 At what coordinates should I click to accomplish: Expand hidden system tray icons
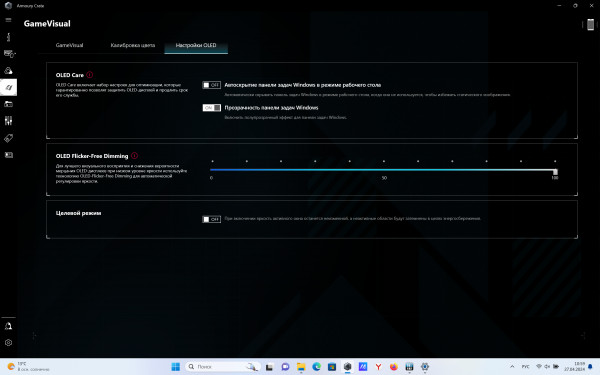[512, 367]
